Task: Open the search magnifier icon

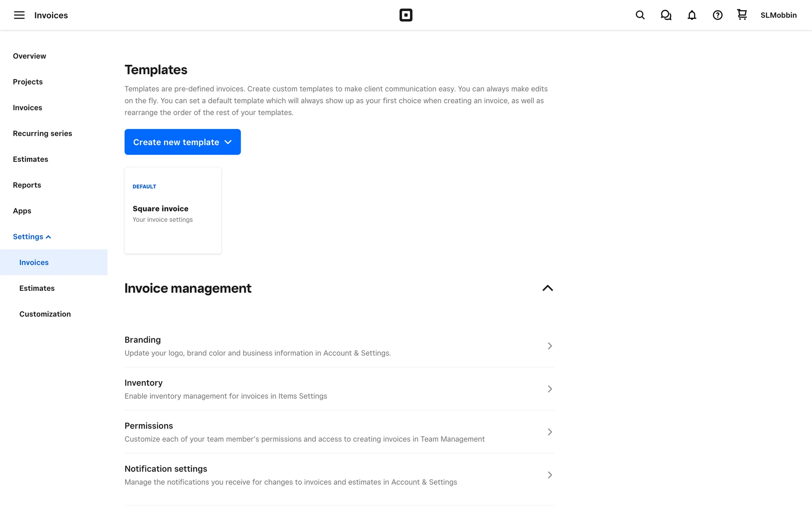Action: (x=640, y=15)
